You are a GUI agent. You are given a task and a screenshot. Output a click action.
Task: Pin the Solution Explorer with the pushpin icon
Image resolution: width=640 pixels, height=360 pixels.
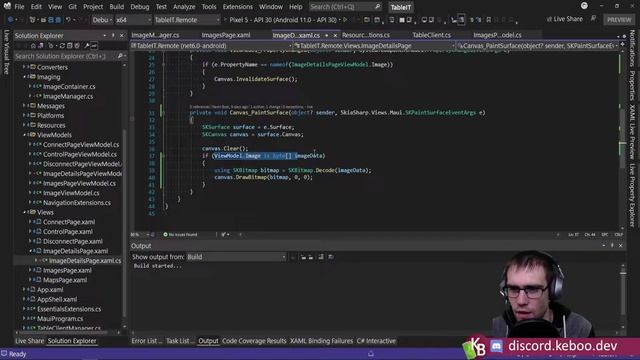coord(113,36)
